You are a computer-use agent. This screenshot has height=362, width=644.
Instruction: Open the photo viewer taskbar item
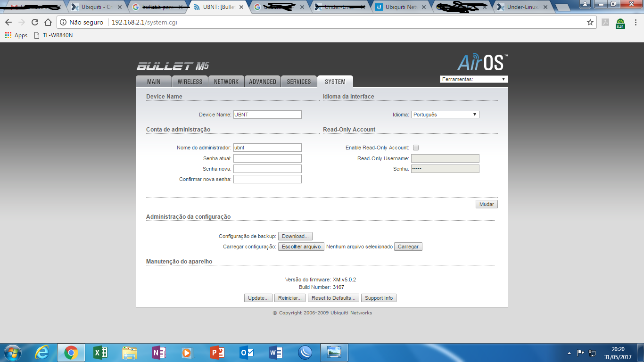tap(334, 352)
